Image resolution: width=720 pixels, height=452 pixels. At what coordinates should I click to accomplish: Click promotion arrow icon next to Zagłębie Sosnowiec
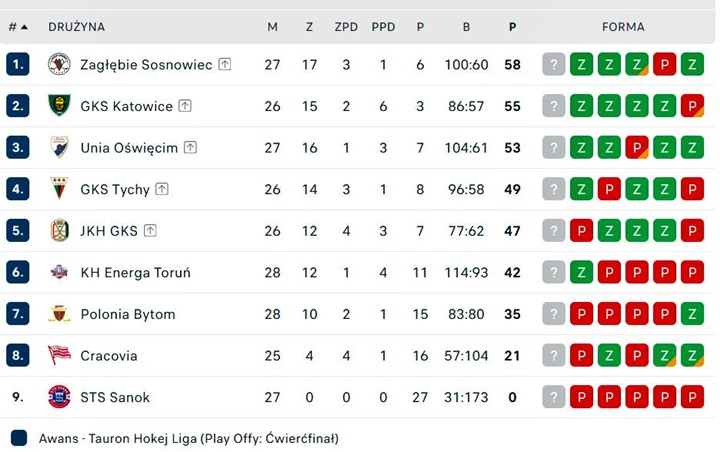[225, 65]
